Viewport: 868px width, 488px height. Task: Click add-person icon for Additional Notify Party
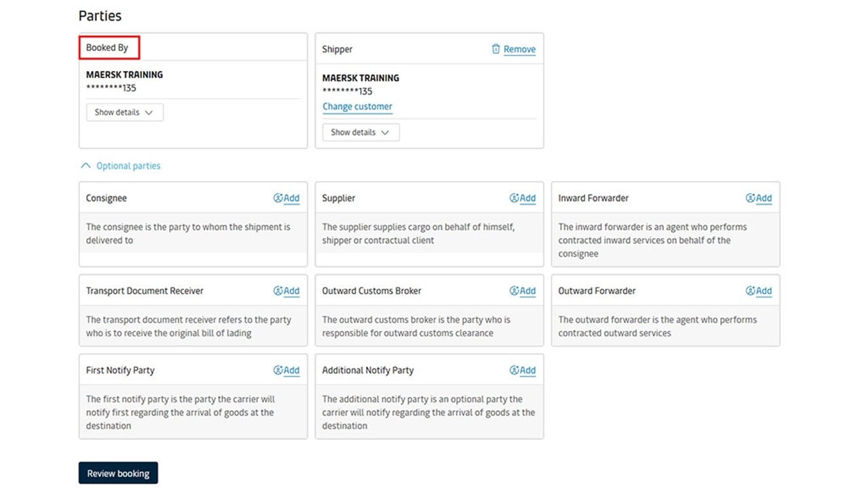coord(514,370)
